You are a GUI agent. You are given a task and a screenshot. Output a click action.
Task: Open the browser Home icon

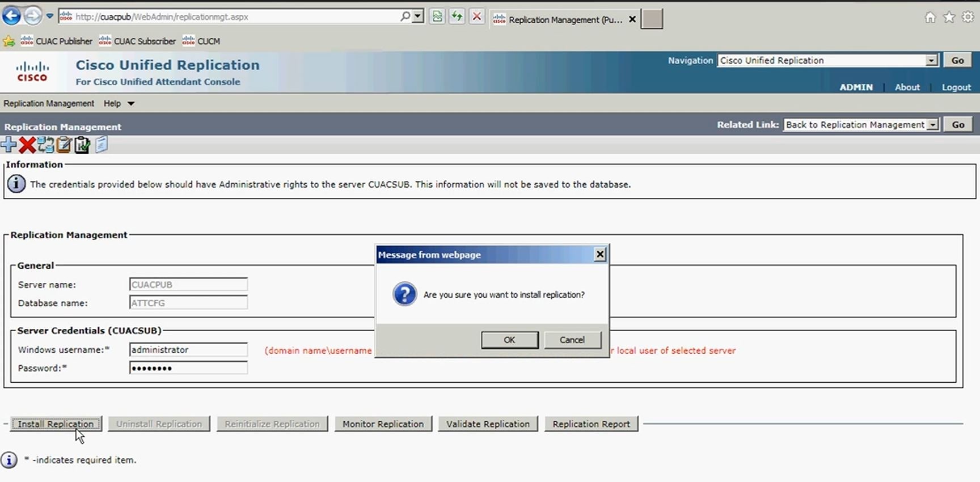click(930, 18)
